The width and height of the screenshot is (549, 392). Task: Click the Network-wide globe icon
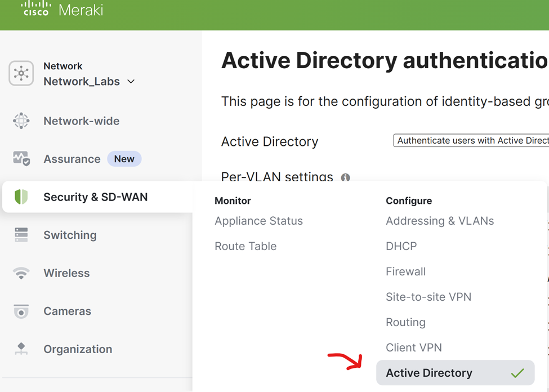[21, 121]
